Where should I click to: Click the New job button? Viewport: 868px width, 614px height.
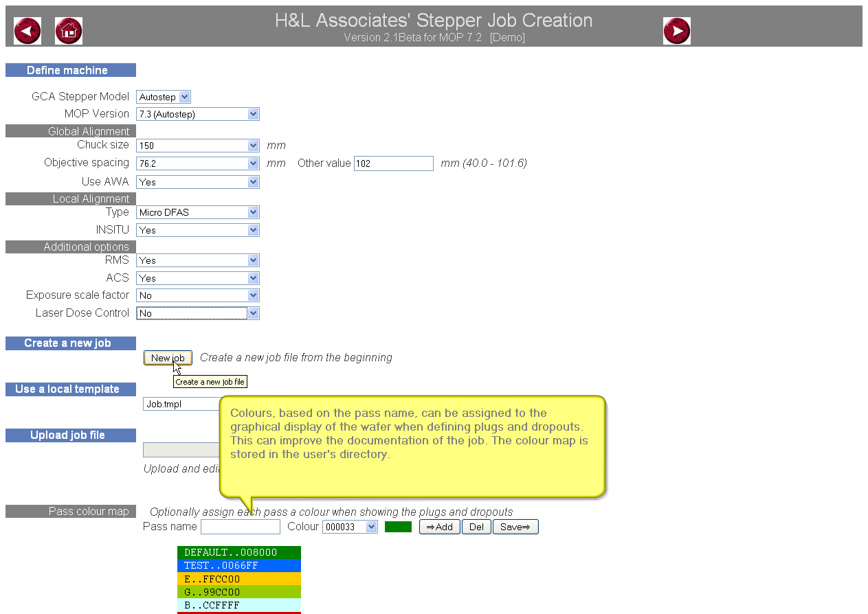pos(168,358)
